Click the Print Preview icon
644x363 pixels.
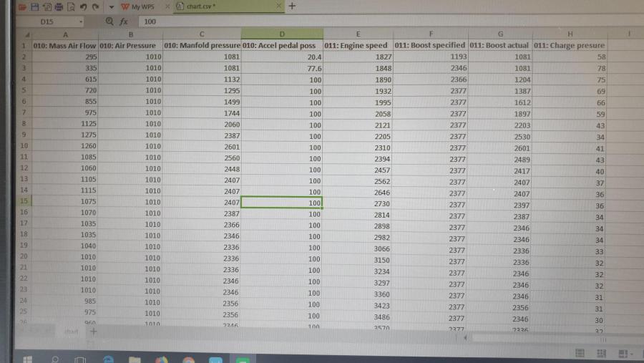[70, 6]
